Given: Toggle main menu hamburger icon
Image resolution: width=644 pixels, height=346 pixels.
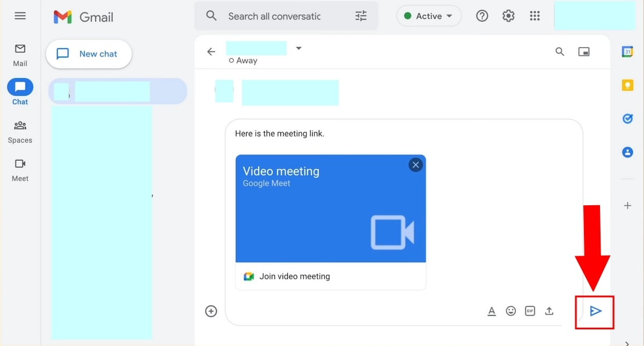Looking at the screenshot, I should (20, 16).
